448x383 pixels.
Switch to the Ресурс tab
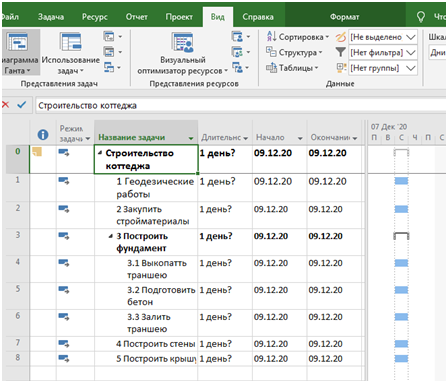click(x=95, y=17)
